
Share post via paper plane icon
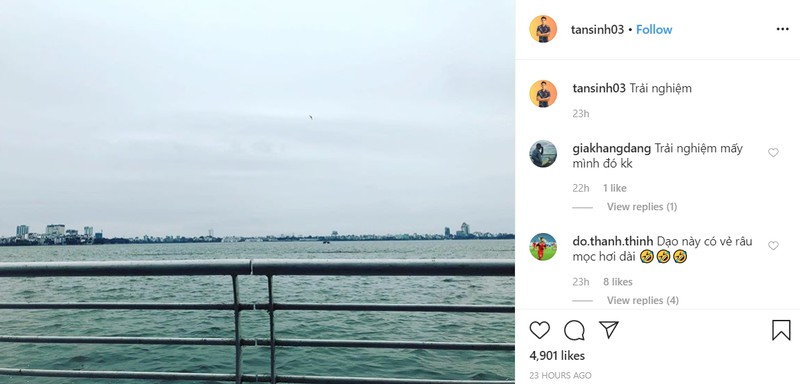click(x=609, y=330)
